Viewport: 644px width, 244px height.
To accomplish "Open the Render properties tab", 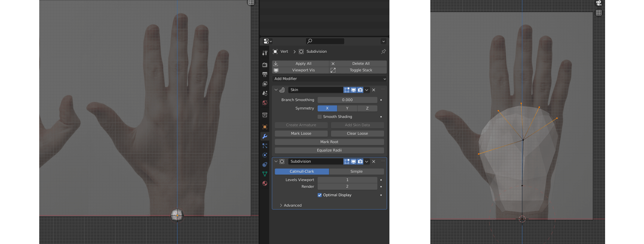I will pos(265,65).
